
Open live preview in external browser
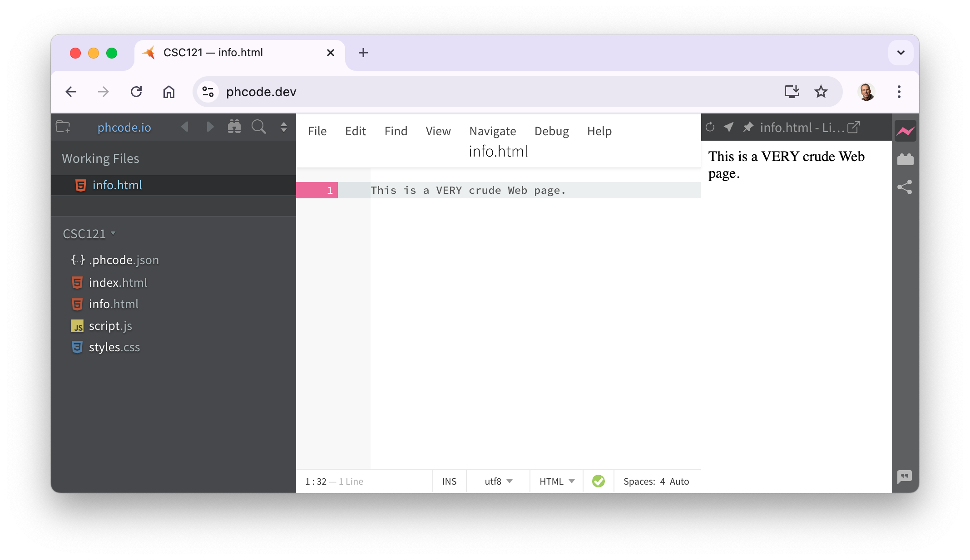(854, 127)
